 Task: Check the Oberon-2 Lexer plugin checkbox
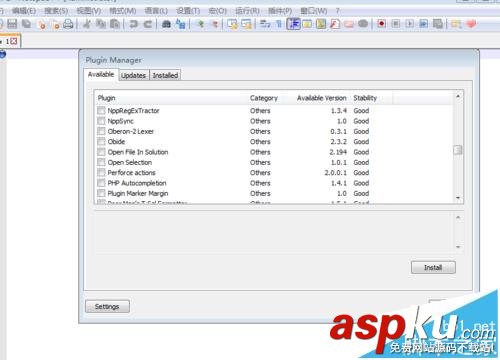[x=101, y=131]
